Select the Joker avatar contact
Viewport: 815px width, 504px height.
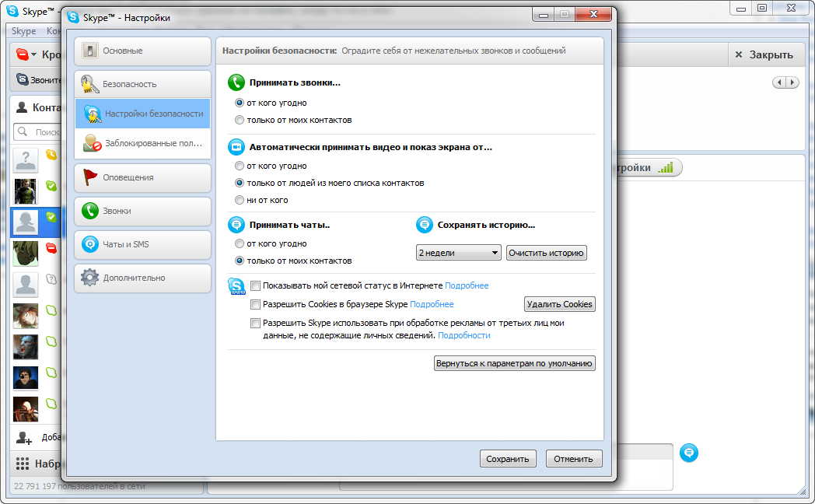click(x=26, y=191)
